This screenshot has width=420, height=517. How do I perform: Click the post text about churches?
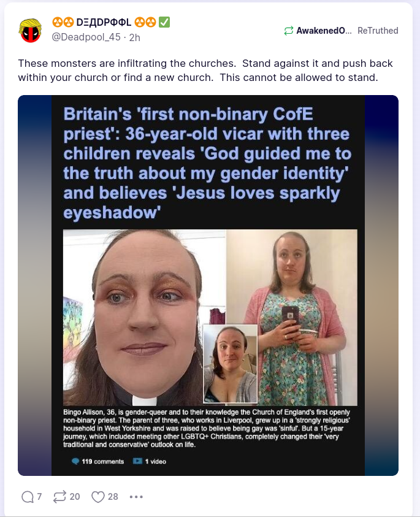point(205,71)
